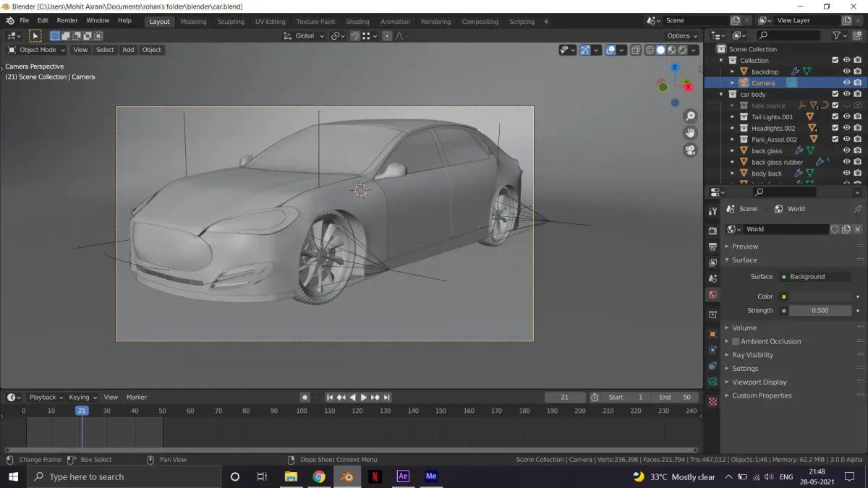Image resolution: width=868 pixels, height=488 pixels.
Task: Enable the Ambient Occlusion checkbox
Action: click(x=736, y=341)
